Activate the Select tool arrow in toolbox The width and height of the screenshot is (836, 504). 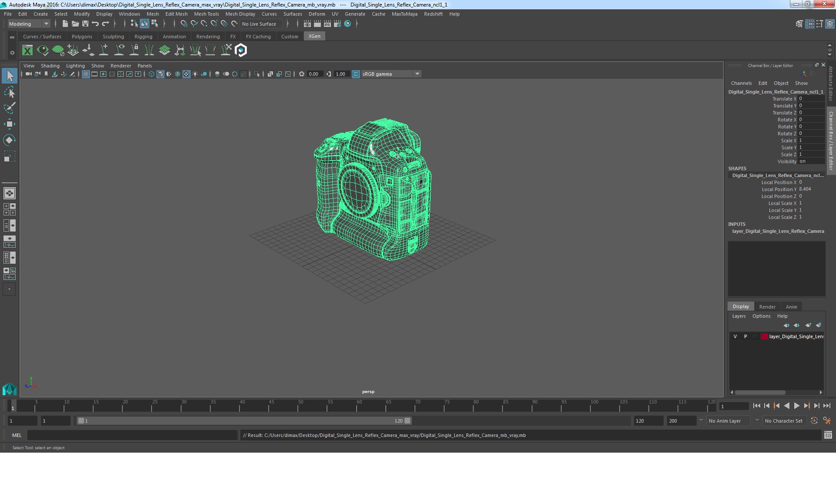pos(9,76)
